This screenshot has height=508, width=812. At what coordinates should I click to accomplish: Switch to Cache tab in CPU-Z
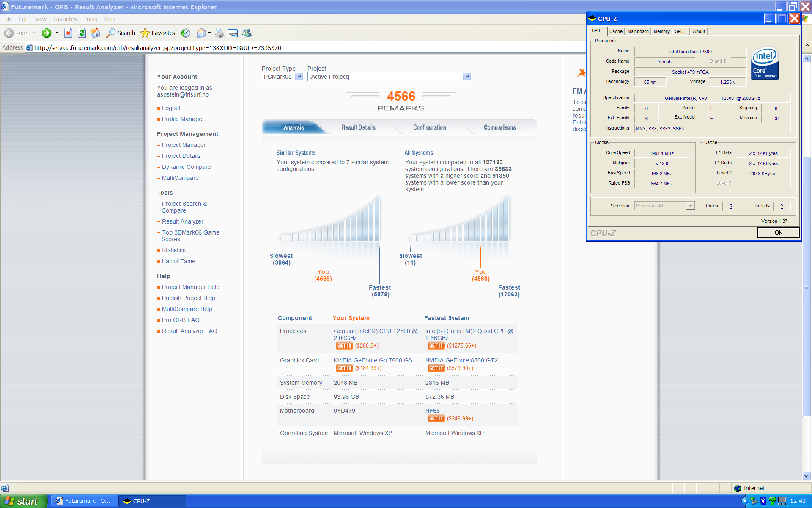pyautogui.click(x=616, y=31)
